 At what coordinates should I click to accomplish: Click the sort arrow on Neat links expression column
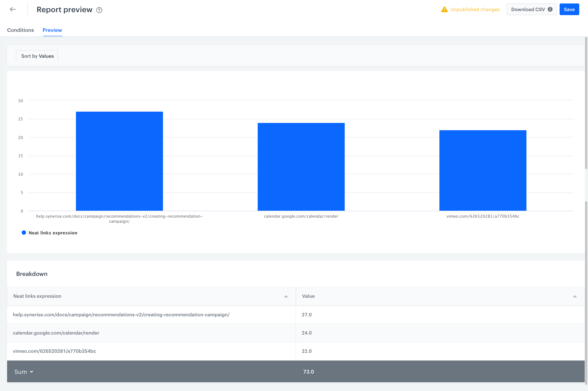[286, 296]
